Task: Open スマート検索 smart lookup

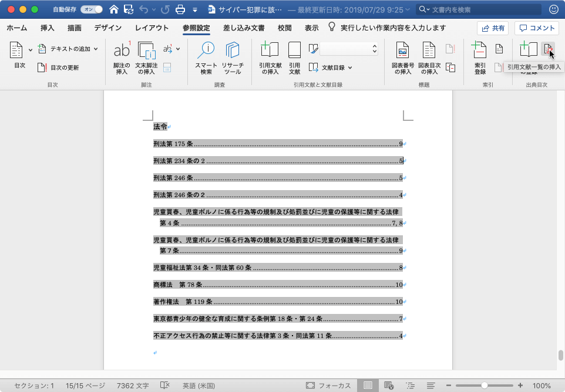Action: 206,58
